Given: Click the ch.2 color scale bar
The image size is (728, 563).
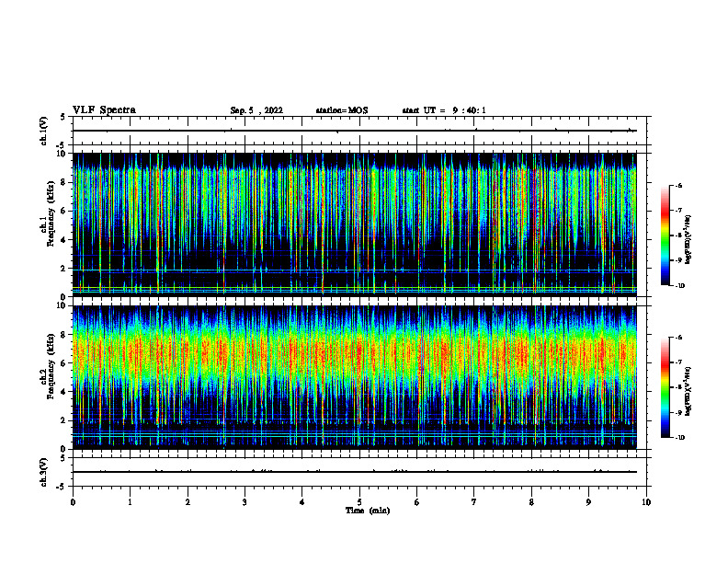Looking at the screenshot, I should point(665,387).
